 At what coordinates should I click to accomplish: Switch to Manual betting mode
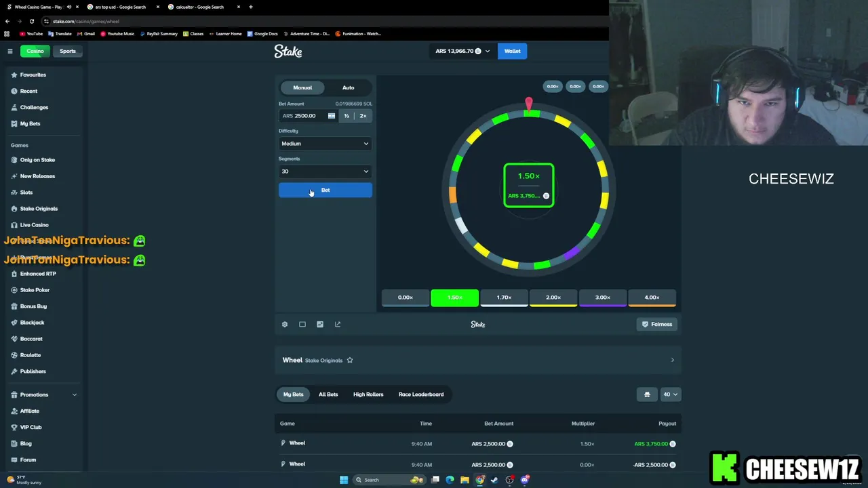click(x=302, y=87)
